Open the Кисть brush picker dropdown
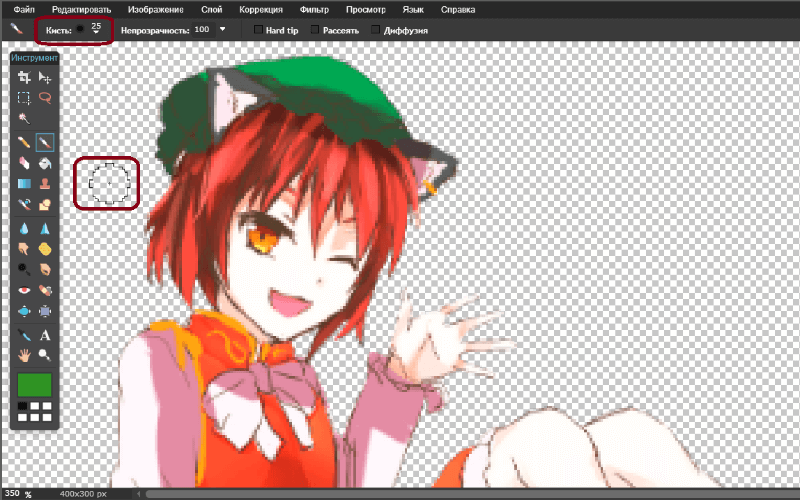The image size is (800, 500). coord(96,30)
